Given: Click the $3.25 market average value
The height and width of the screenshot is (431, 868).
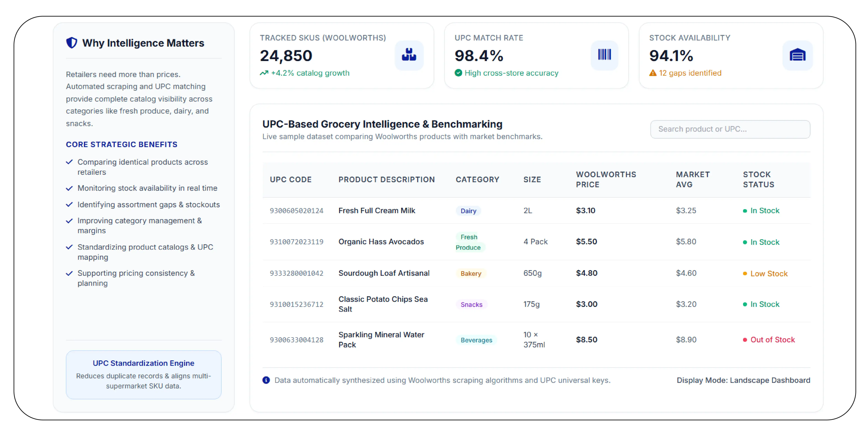Looking at the screenshot, I should pyautogui.click(x=686, y=211).
